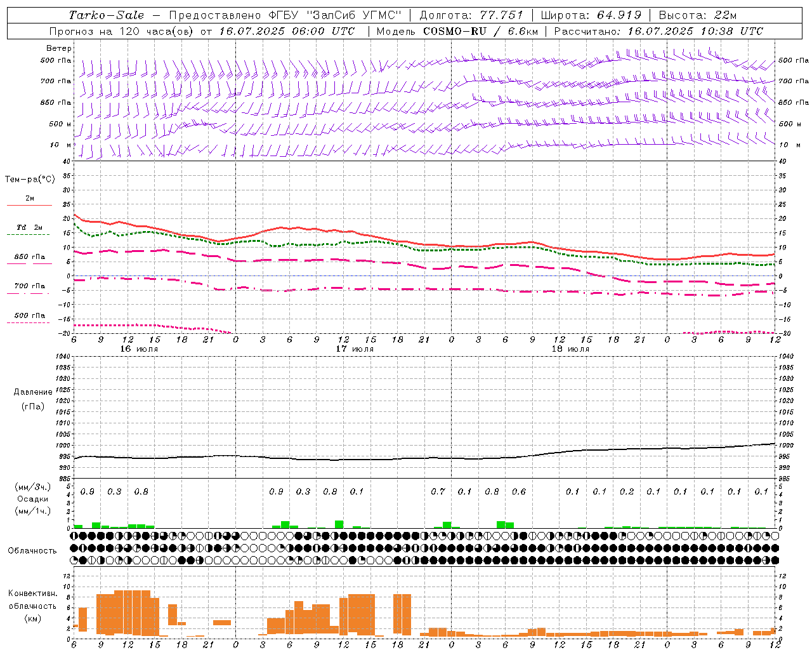Viewport: 812px width, 650px height.
Task: Click the '(мм/3ч.)' precipitation unit label
Action: (x=33, y=487)
